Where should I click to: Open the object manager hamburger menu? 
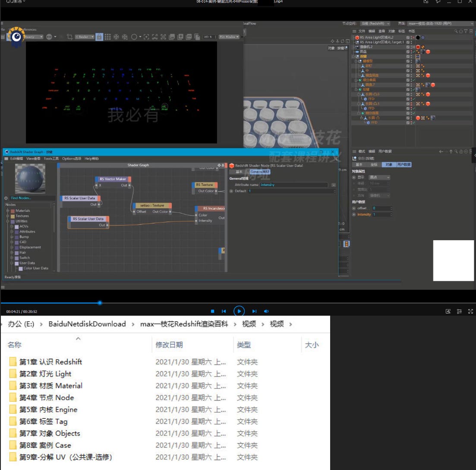[354, 31]
